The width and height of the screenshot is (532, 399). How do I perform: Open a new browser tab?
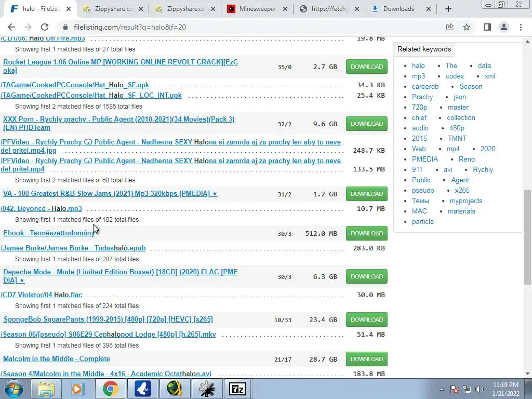[x=448, y=9]
